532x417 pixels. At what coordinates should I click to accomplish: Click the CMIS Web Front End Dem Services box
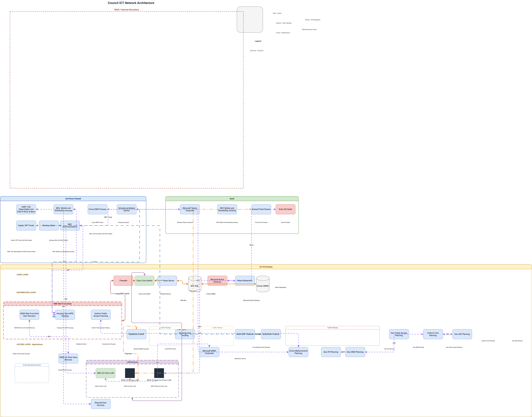[x=29, y=315]
